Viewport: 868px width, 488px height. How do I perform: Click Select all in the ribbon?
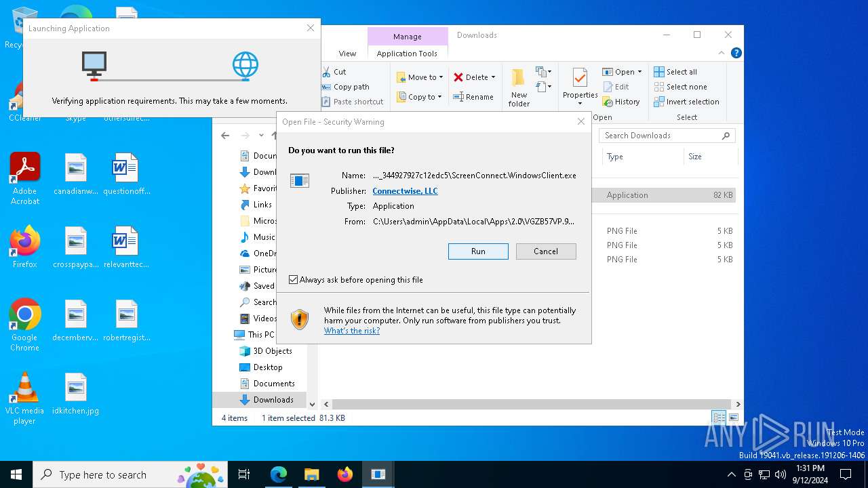click(675, 72)
